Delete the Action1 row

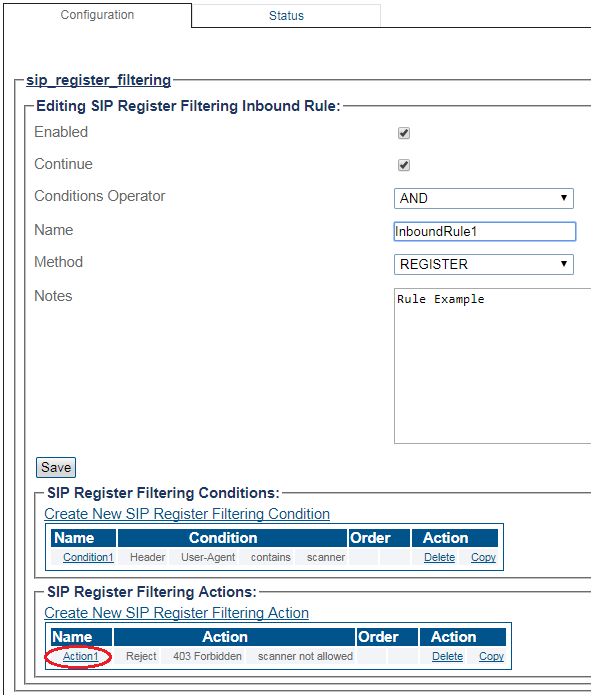pos(447,656)
